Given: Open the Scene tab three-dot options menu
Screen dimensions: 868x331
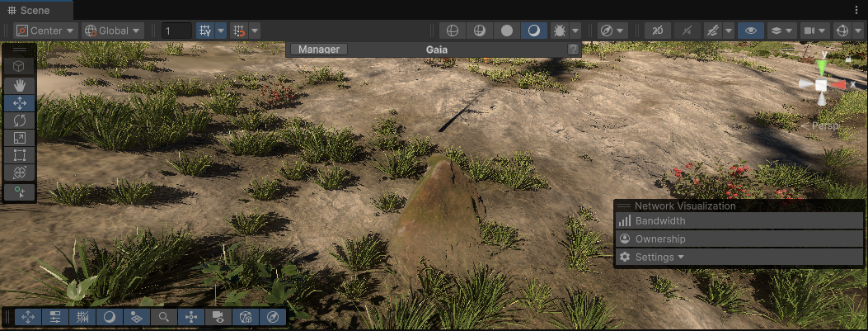Looking at the screenshot, I should (858, 10).
